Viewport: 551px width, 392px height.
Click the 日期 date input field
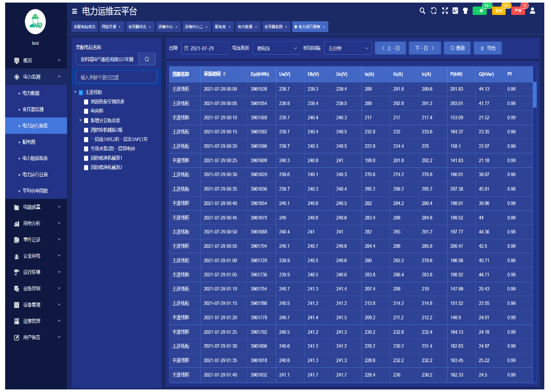point(205,48)
